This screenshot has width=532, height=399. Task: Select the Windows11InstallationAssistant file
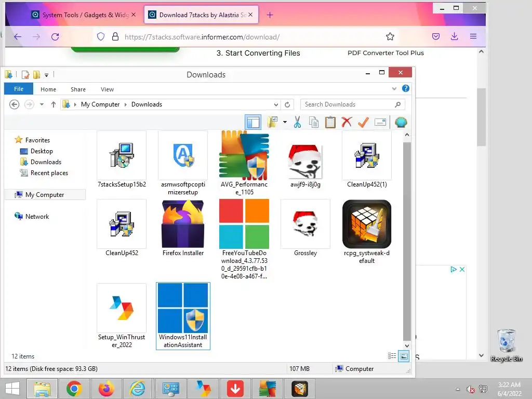[183, 316]
